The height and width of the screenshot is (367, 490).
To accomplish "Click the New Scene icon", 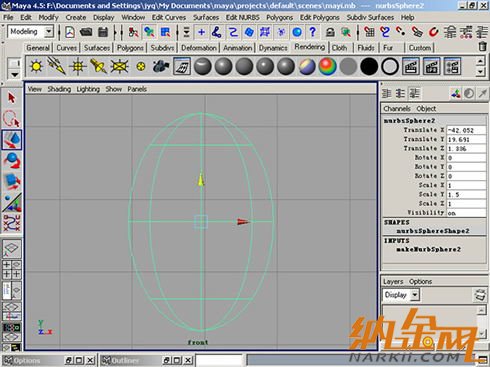I will [70, 32].
